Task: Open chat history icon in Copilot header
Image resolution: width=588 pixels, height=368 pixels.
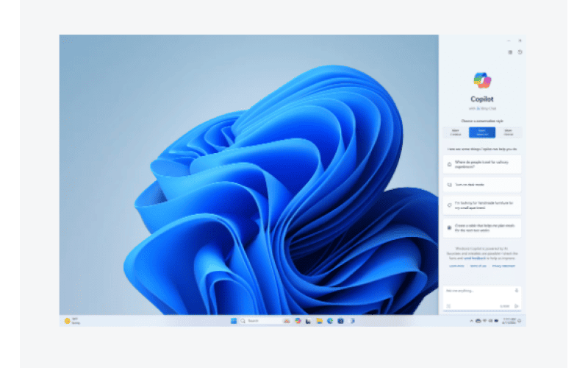Action: click(520, 52)
